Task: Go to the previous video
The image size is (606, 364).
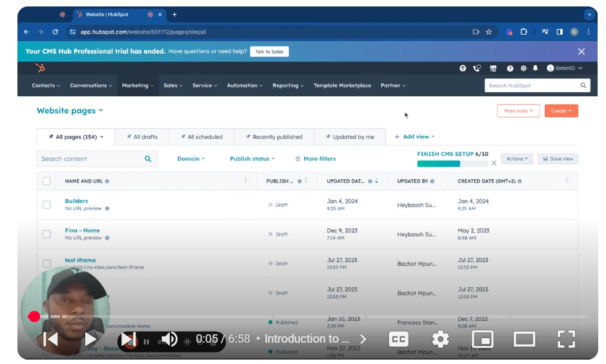Action: click(x=50, y=339)
